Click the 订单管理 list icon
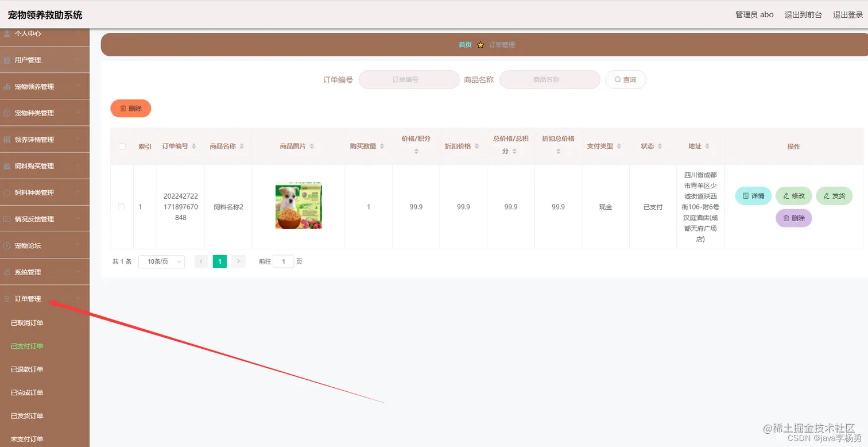 click(7, 299)
